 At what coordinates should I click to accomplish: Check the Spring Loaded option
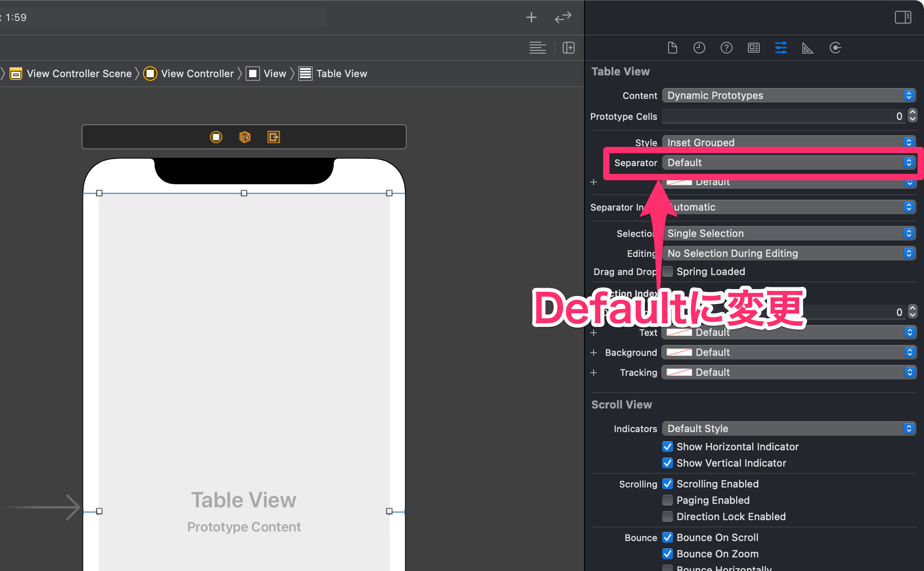click(x=668, y=271)
